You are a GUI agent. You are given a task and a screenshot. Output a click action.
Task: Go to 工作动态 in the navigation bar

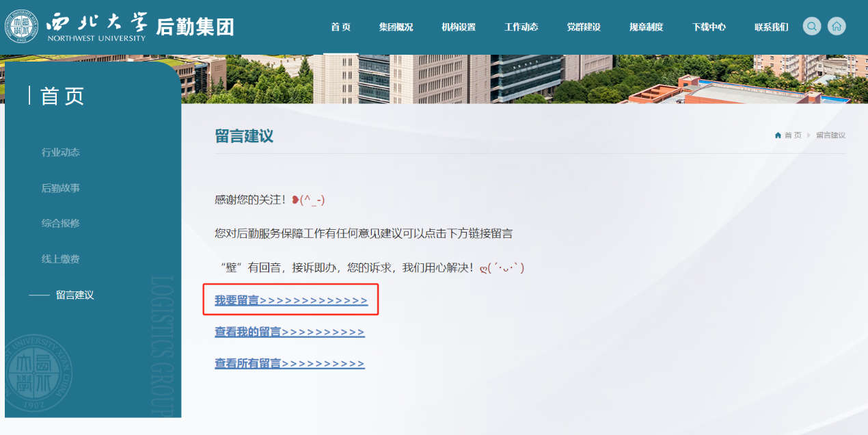pos(521,27)
